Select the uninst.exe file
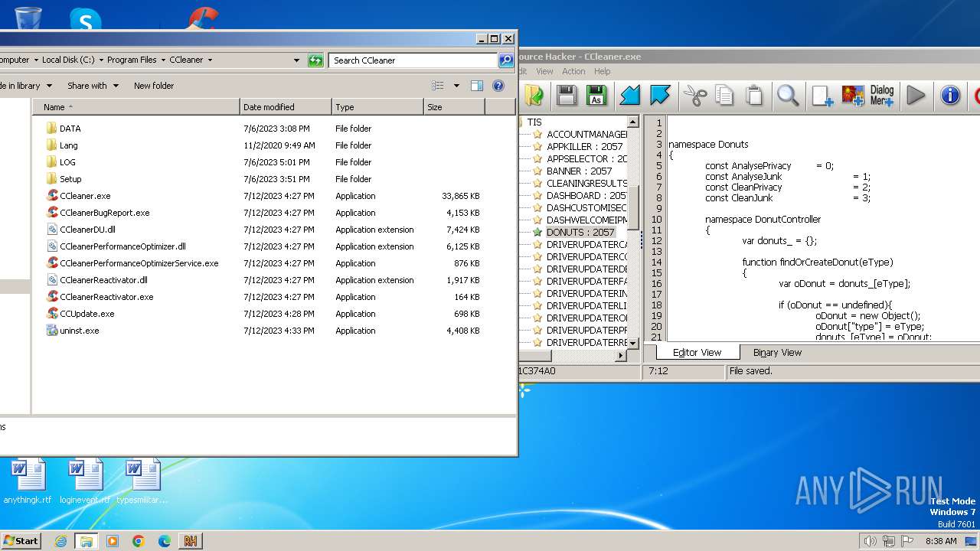Viewport: 980px width, 551px height. (79, 331)
